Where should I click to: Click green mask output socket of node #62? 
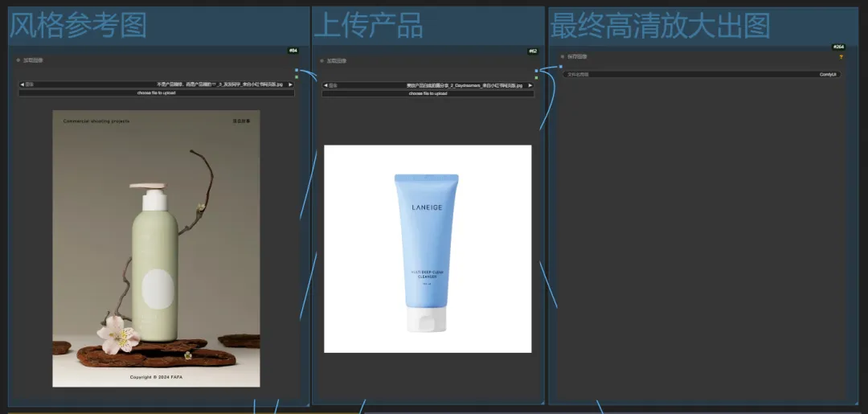pos(536,77)
